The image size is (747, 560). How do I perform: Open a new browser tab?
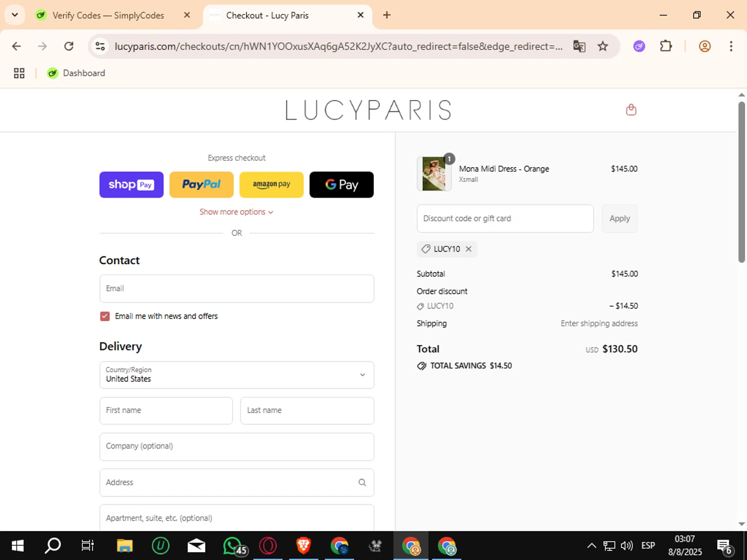[x=386, y=15]
